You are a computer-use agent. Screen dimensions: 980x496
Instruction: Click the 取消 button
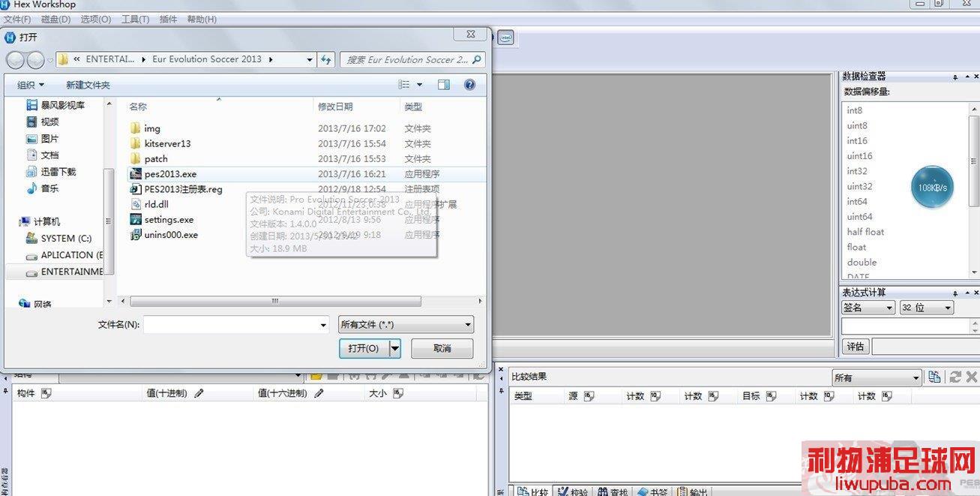click(442, 348)
